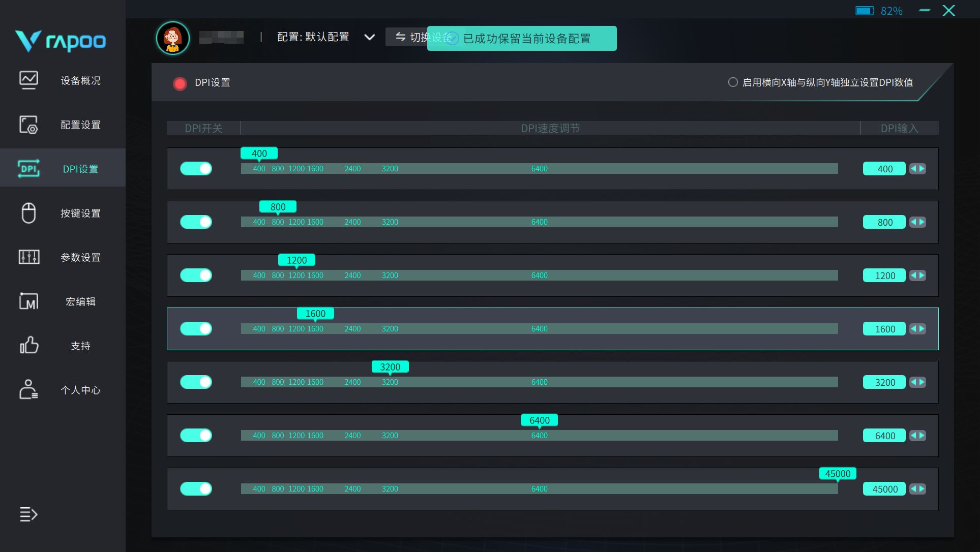
Task: Open the parameter settings sliders icon
Action: [x=28, y=257]
